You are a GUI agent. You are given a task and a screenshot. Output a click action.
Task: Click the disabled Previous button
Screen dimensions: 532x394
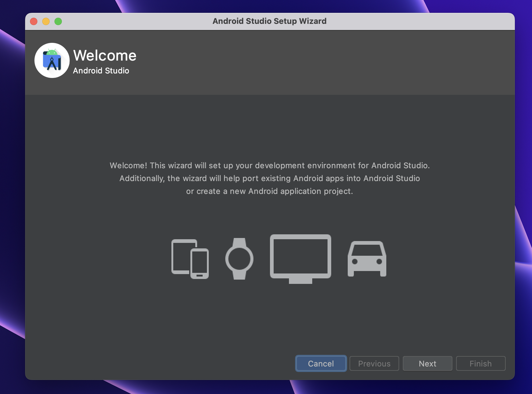pyautogui.click(x=374, y=363)
